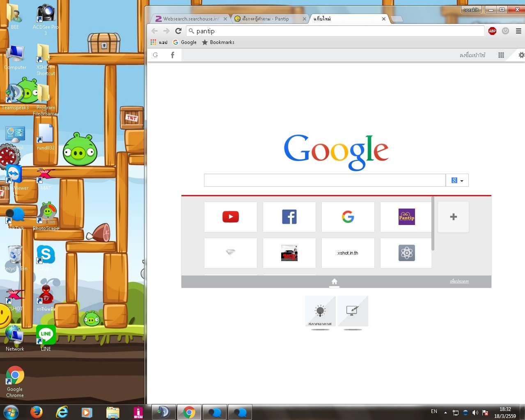
Task: Go back using the back arrow
Action: point(155,31)
